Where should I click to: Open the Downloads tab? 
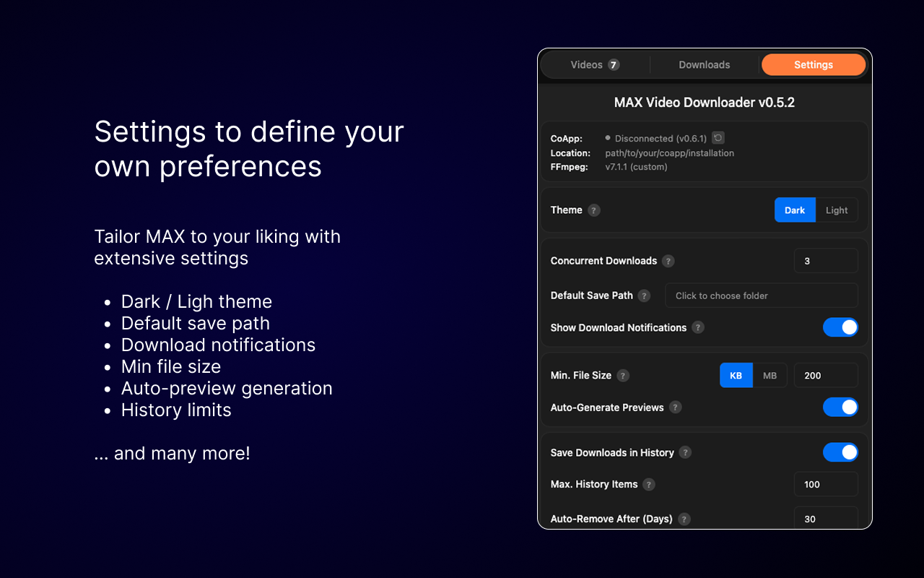point(704,64)
